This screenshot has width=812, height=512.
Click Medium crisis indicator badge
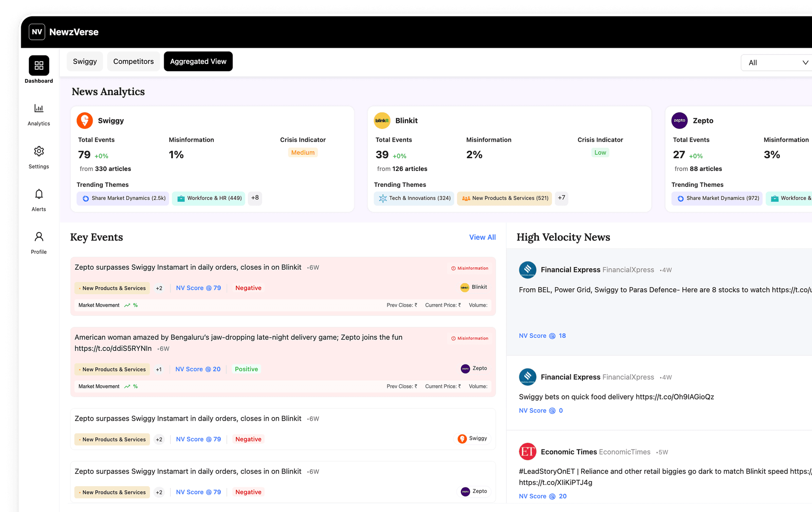(303, 153)
